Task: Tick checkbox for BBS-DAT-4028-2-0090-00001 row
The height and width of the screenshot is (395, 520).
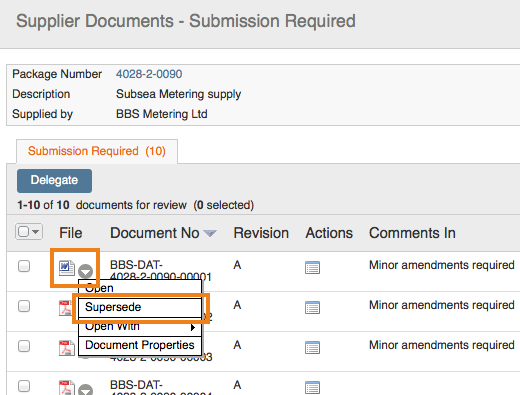Action: point(24,266)
